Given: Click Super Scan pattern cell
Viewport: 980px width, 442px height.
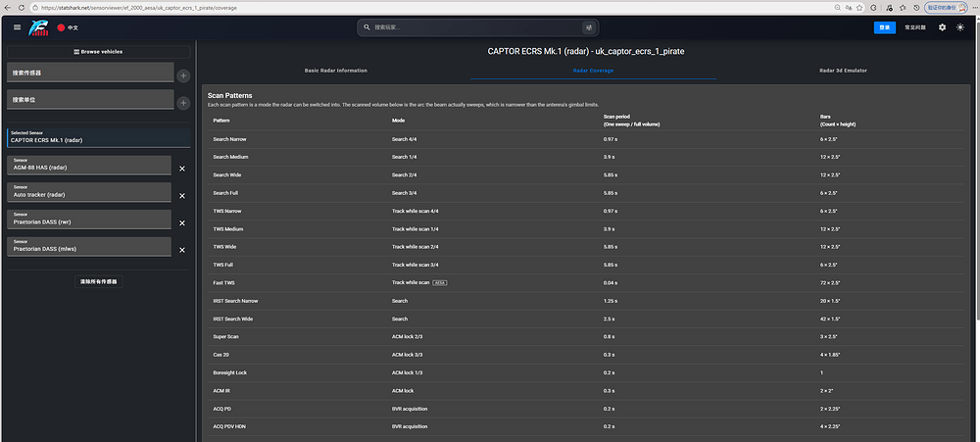Looking at the screenshot, I should coord(225,337).
